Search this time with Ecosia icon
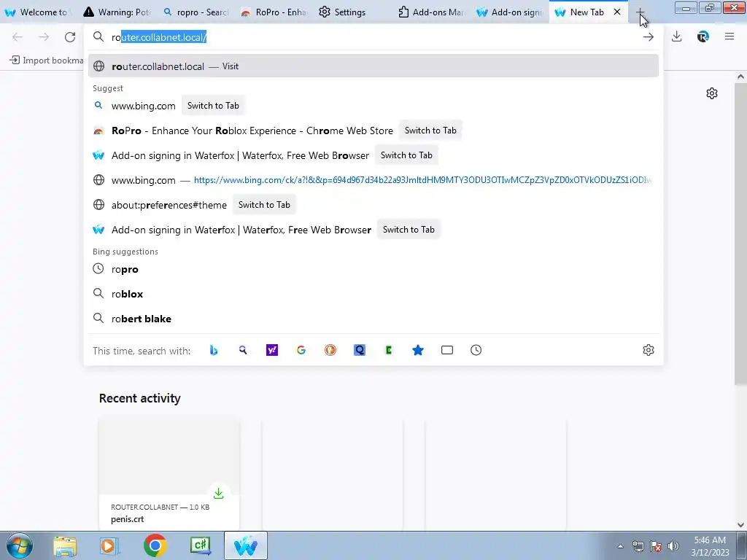Screen dimensions: 747x560 tap(389, 351)
